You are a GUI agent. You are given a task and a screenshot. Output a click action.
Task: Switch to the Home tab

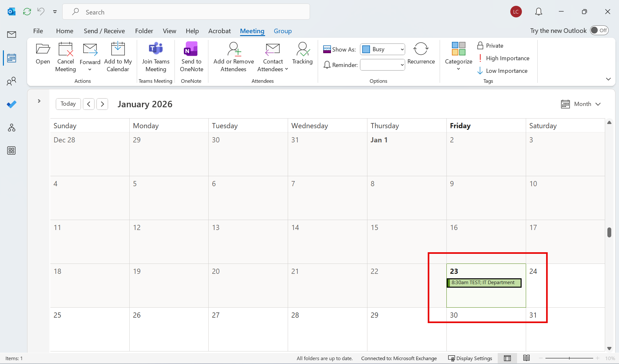coord(65,31)
